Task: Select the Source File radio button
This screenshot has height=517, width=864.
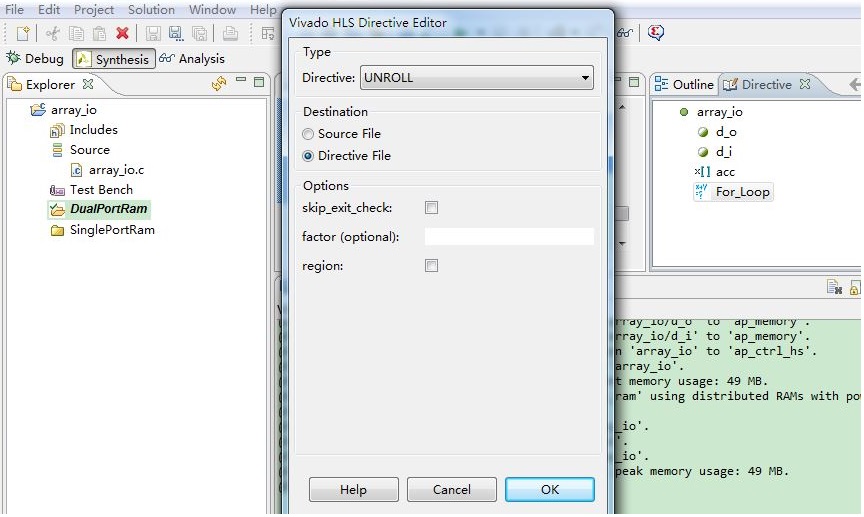Action: [308, 134]
